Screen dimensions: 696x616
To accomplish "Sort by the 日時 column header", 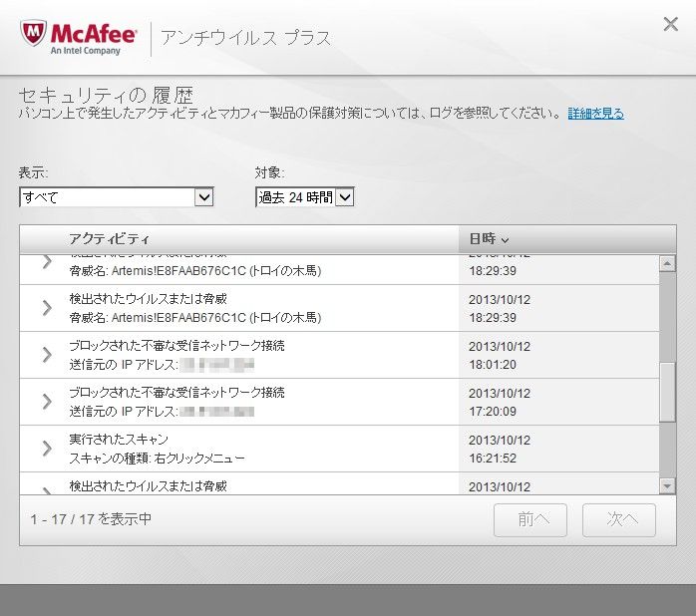I will 489,239.
